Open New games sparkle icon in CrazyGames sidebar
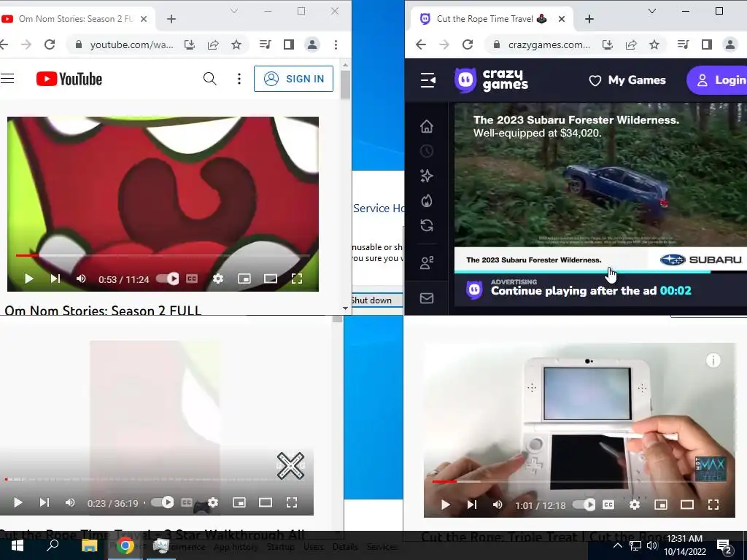 tap(427, 176)
